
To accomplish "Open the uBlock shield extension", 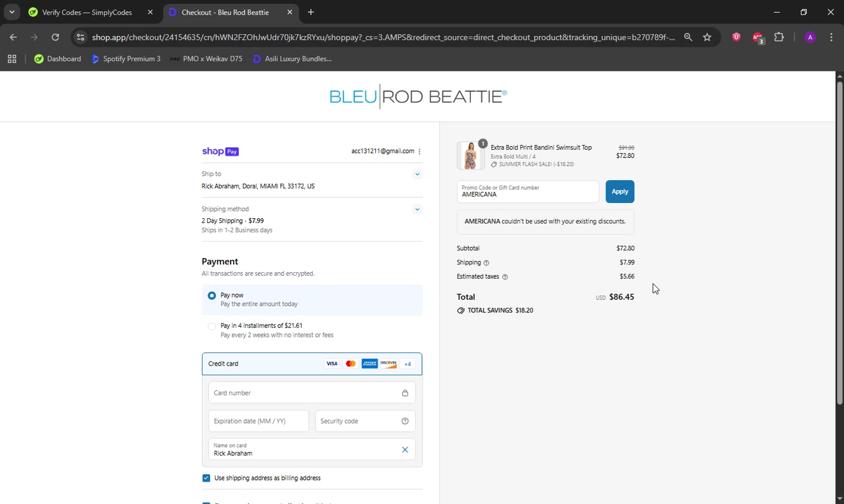I will (736, 37).
